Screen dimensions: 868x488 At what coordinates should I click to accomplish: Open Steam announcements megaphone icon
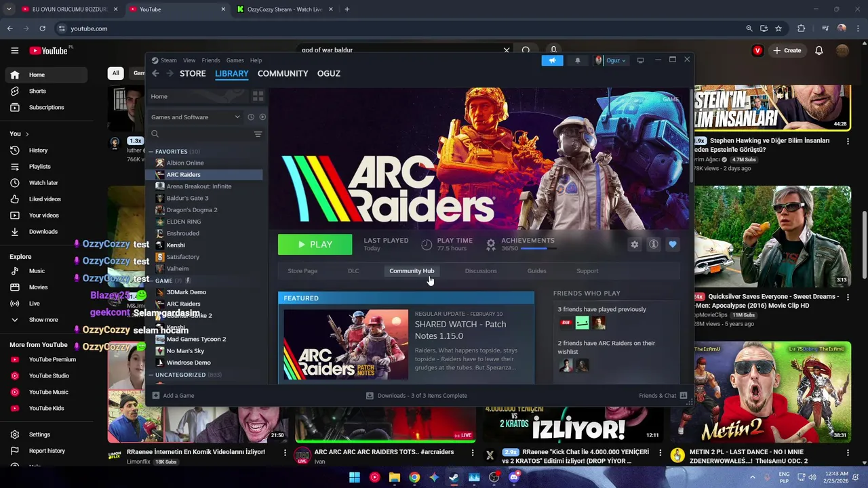click(552, 60)
